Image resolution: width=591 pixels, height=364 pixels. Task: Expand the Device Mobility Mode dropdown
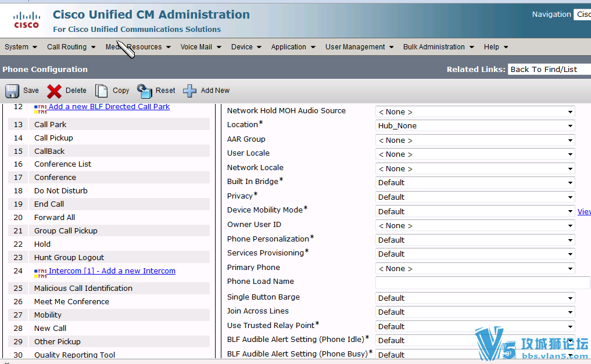(475, 211)
